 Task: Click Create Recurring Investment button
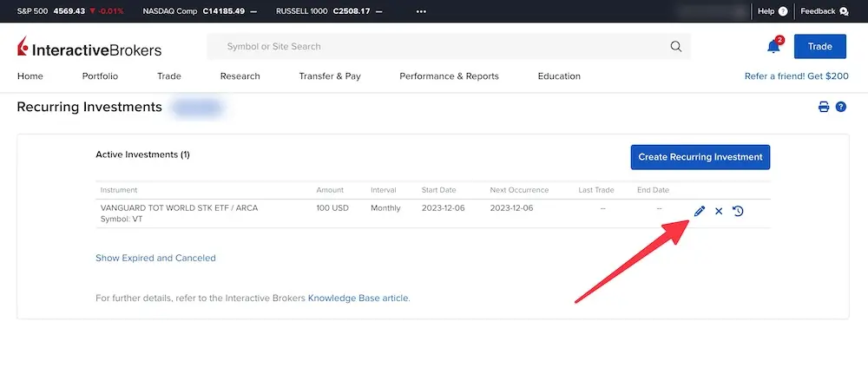(x=700, y=157)
